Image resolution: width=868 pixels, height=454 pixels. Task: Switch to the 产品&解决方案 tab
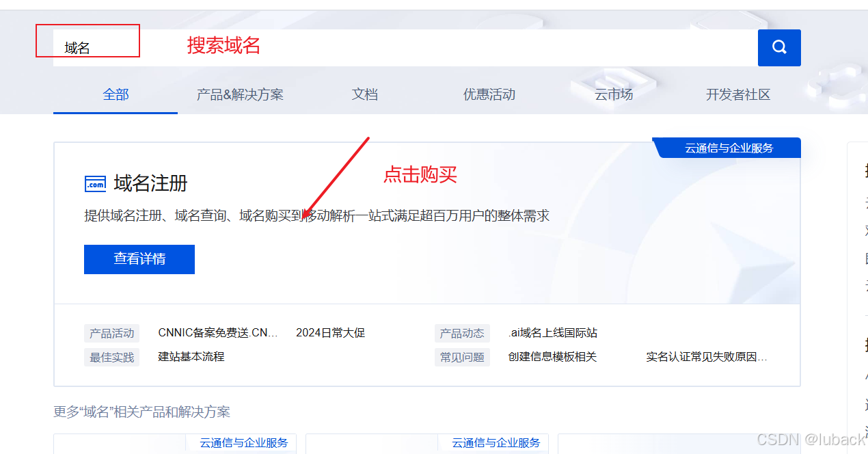[x=240, y=94]
